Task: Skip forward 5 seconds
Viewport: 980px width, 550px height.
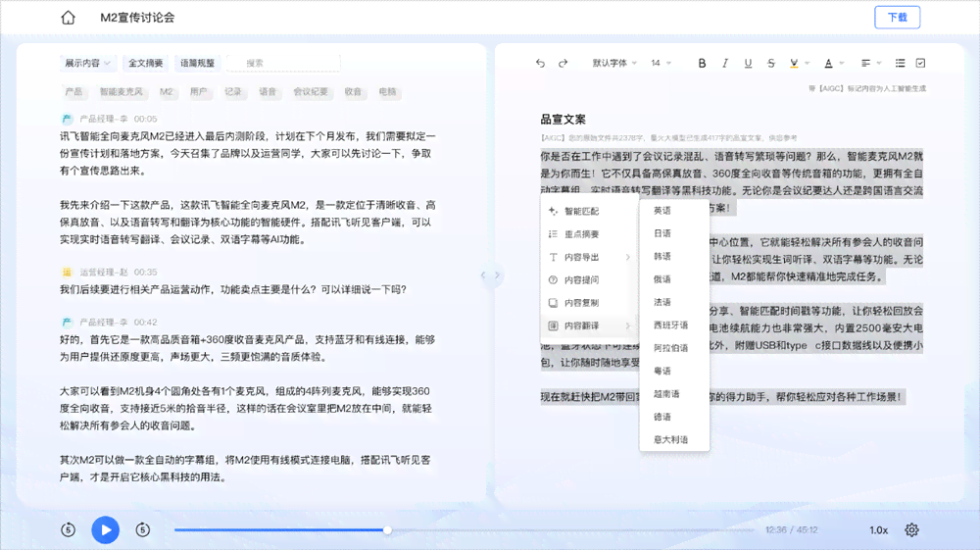Action: (x=142, y=530)
